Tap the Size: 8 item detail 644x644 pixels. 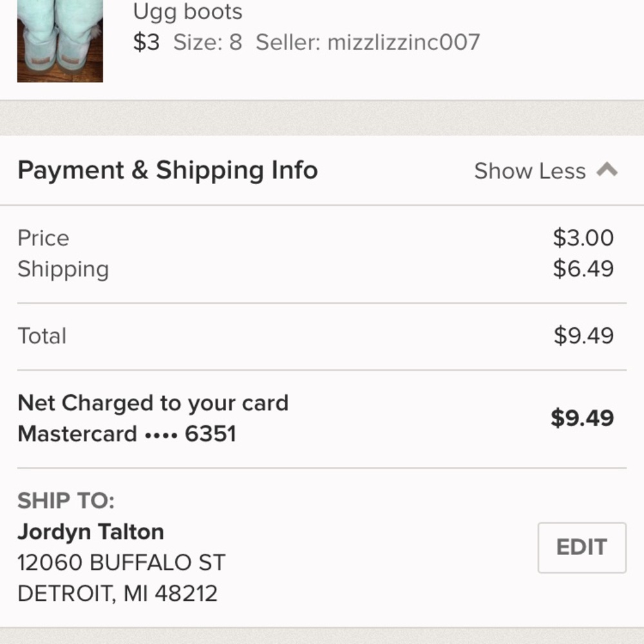pyautogui.click(x=207, y=43)
